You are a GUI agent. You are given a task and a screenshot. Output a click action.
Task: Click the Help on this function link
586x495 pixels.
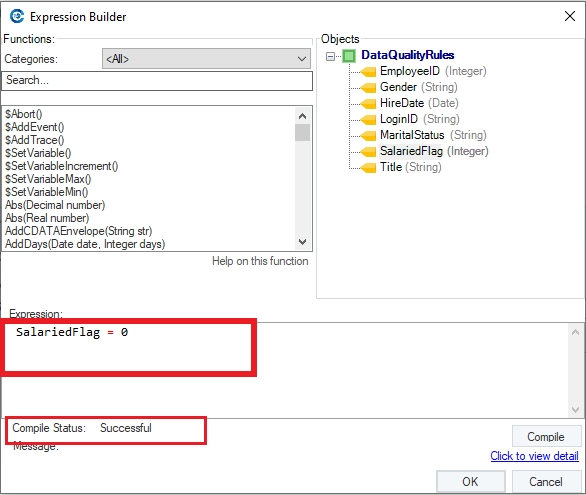click(x=260, y=261)
